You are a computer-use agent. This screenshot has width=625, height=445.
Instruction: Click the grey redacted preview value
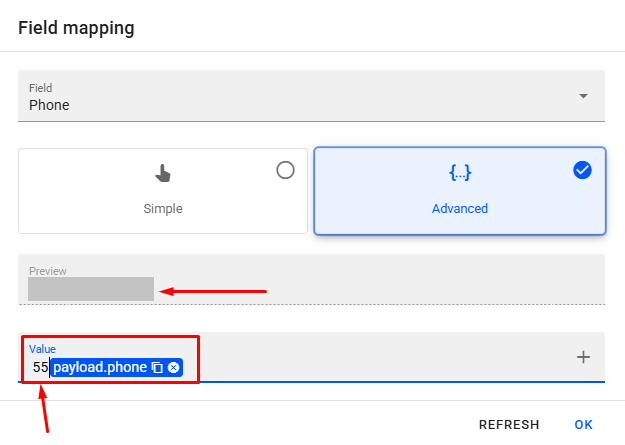coord(91,289)
